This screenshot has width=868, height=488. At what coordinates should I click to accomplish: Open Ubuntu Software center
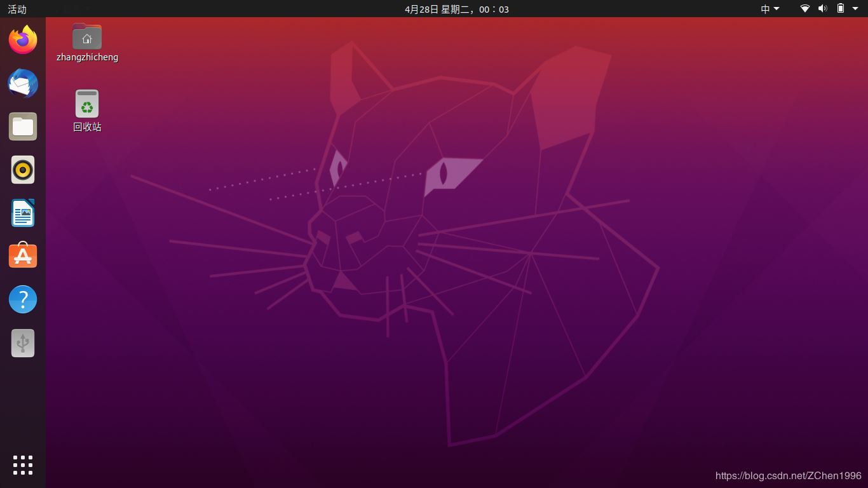coord(23,256)
